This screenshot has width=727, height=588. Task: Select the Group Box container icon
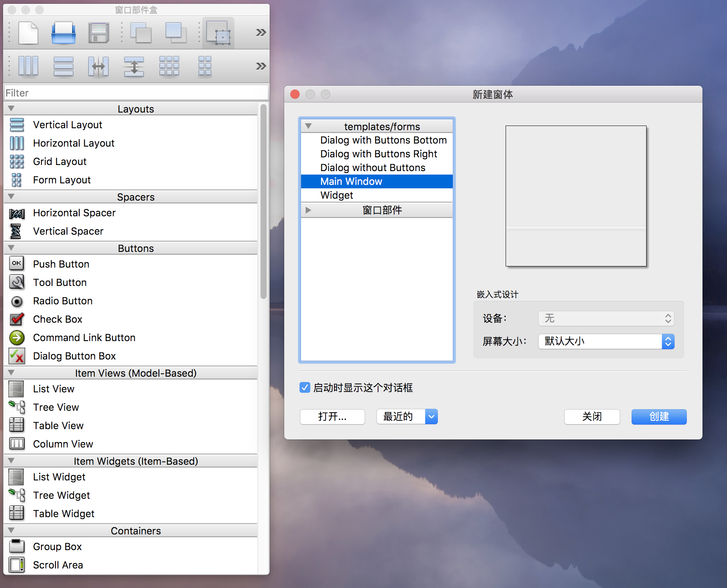(x=16, y=547)
